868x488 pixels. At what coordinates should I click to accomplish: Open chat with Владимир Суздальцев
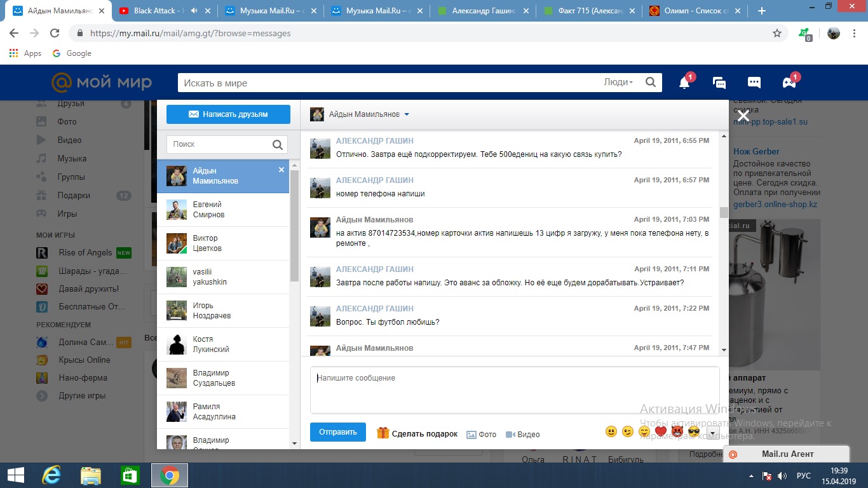point(223,378)
